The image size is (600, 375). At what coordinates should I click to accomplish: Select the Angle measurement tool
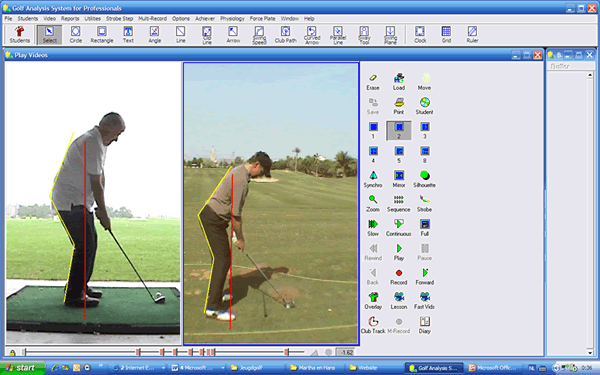[154, 35]
